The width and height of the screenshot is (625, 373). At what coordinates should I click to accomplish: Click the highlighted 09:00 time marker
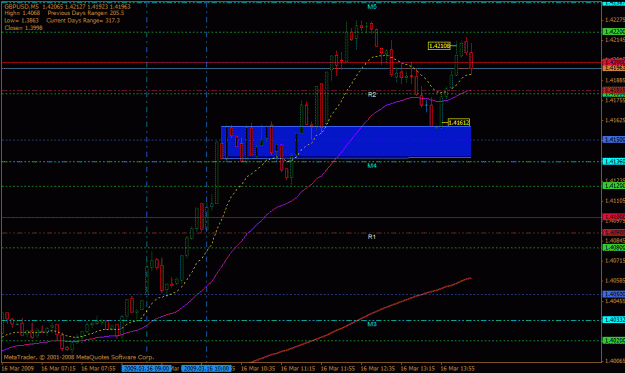point(147,368)
